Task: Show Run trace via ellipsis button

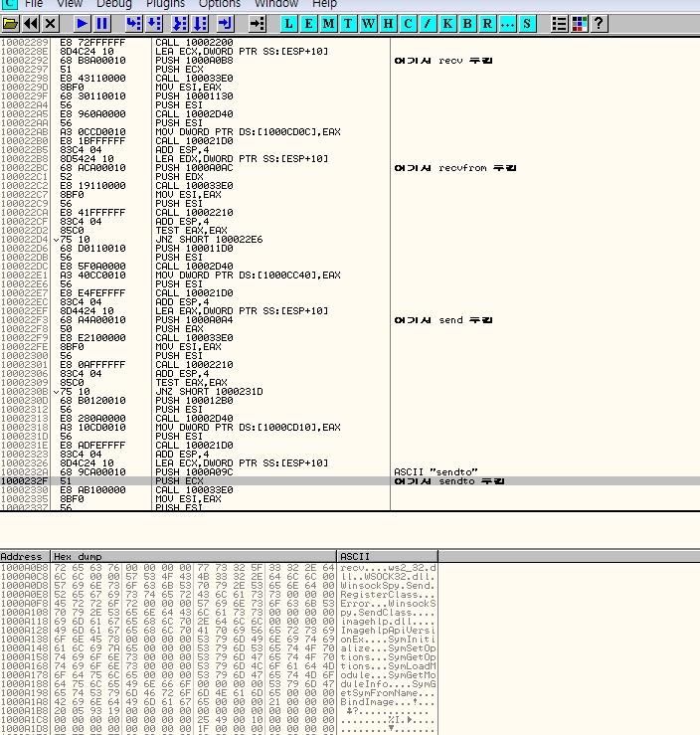Action: point(507,24)
